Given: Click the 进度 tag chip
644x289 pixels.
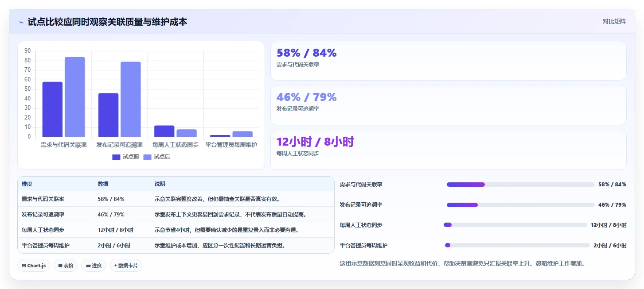Looking at the screenshot, I should pyautogui.click(x=94, y=266).
